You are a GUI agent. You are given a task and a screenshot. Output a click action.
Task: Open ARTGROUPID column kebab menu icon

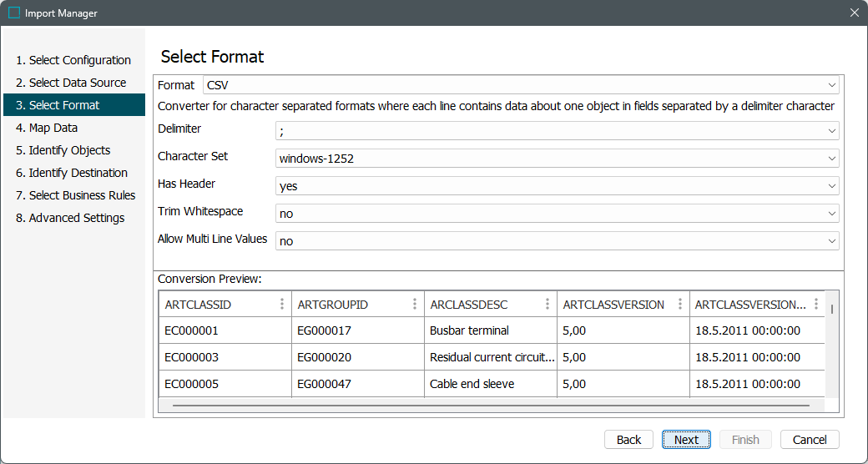(x=415, y=305)
